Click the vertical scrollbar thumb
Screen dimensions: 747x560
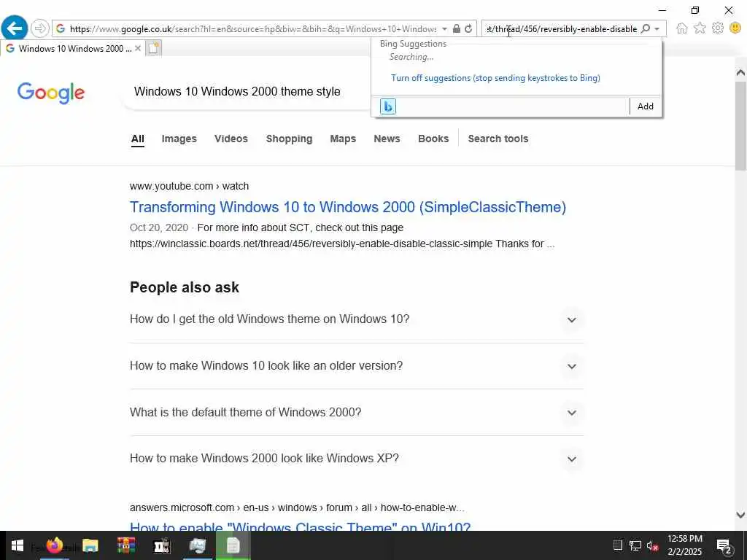coord(740,125)
